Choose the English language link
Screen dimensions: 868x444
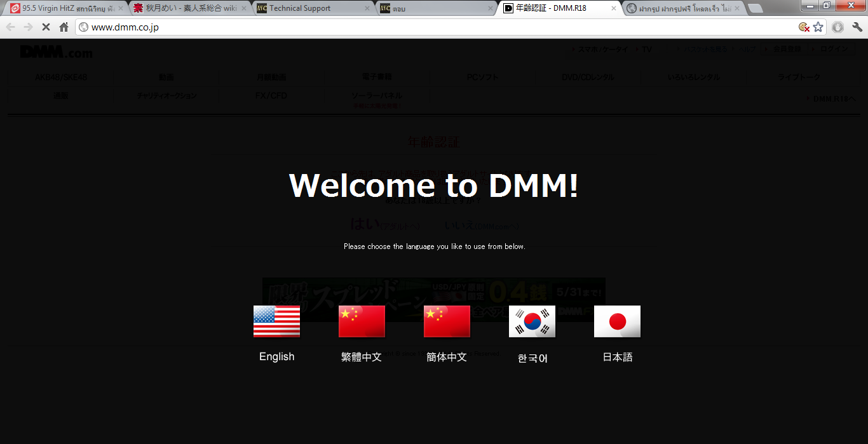pos(277,357)
